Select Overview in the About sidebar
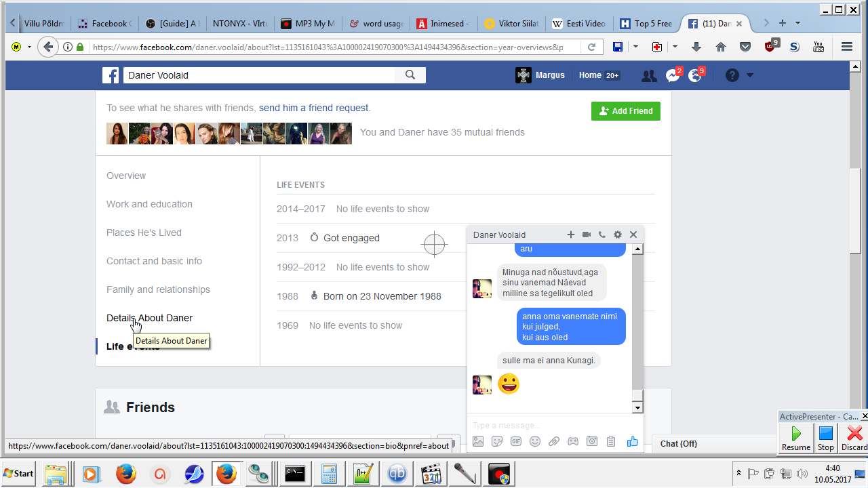This screenshot has width=868, height=488. (x=126, y=176)
